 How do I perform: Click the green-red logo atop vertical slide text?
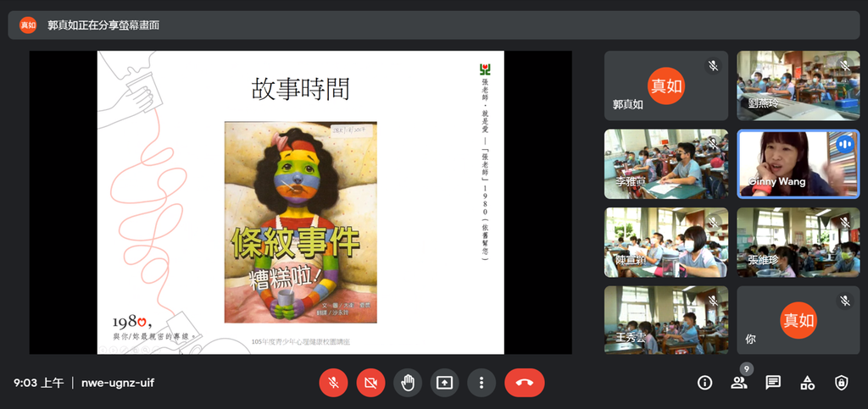485,69
